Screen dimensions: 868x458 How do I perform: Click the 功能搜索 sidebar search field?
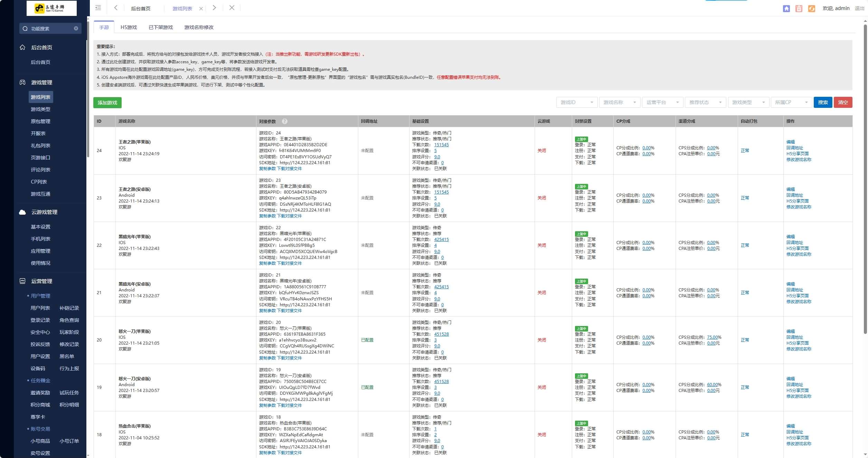[x=48, y=29]
